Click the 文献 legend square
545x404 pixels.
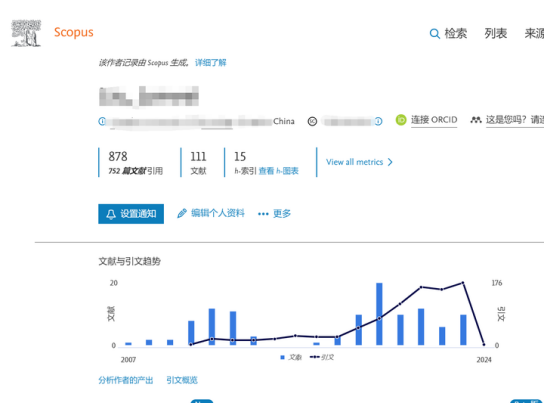pos(283,357)
